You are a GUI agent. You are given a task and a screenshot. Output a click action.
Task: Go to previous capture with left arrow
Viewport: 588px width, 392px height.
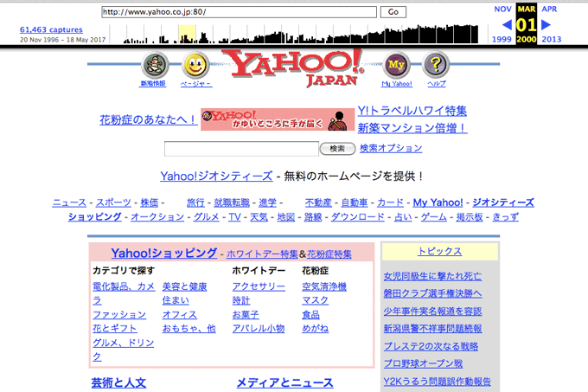click(507, 25)
